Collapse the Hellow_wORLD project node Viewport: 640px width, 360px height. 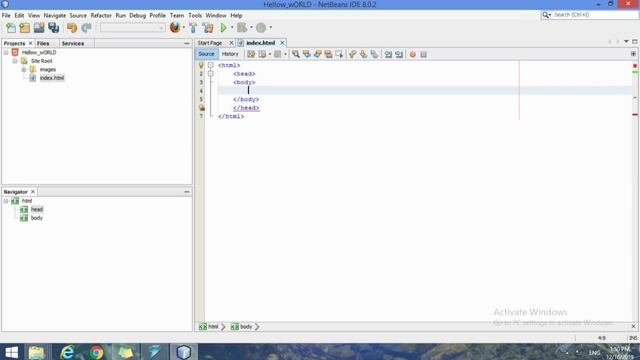pos(6,52)
